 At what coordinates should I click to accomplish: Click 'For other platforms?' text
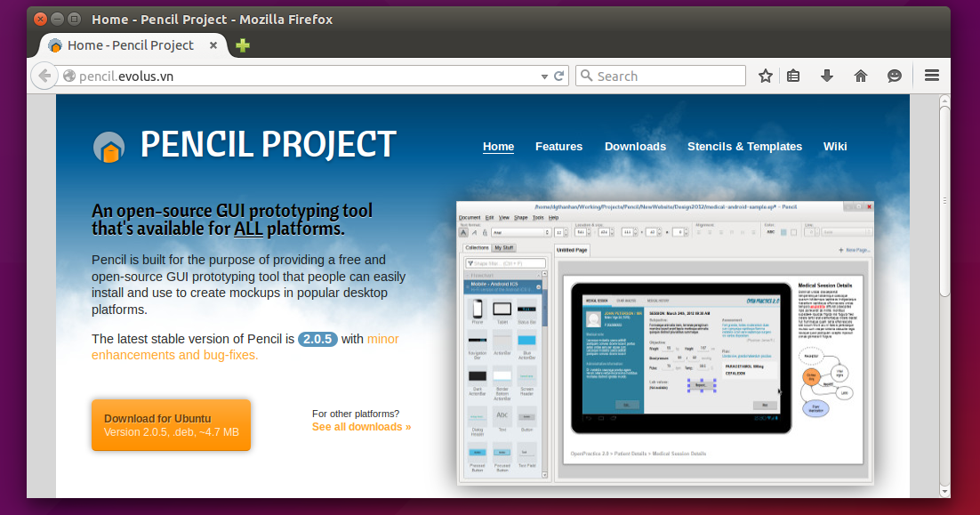356,414
